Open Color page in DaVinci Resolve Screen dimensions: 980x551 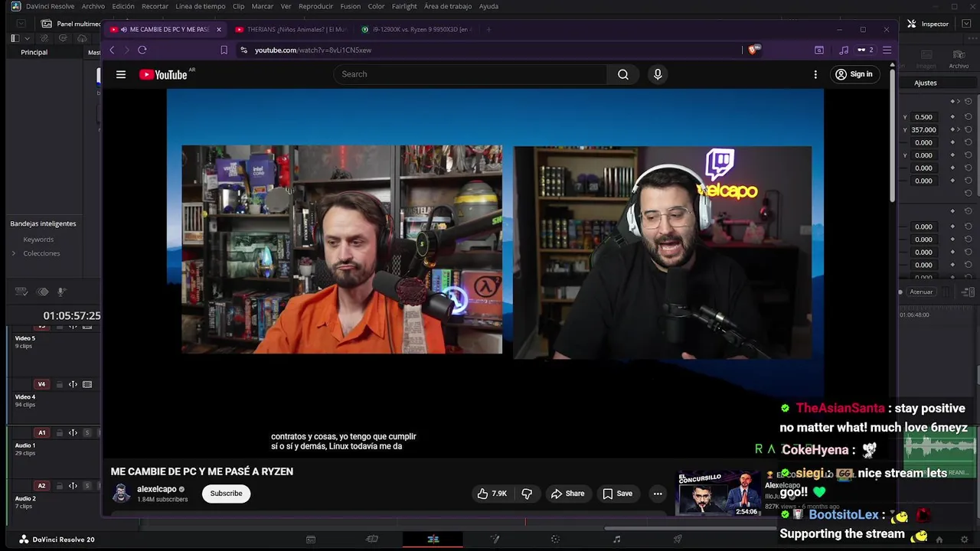(556, 540)
